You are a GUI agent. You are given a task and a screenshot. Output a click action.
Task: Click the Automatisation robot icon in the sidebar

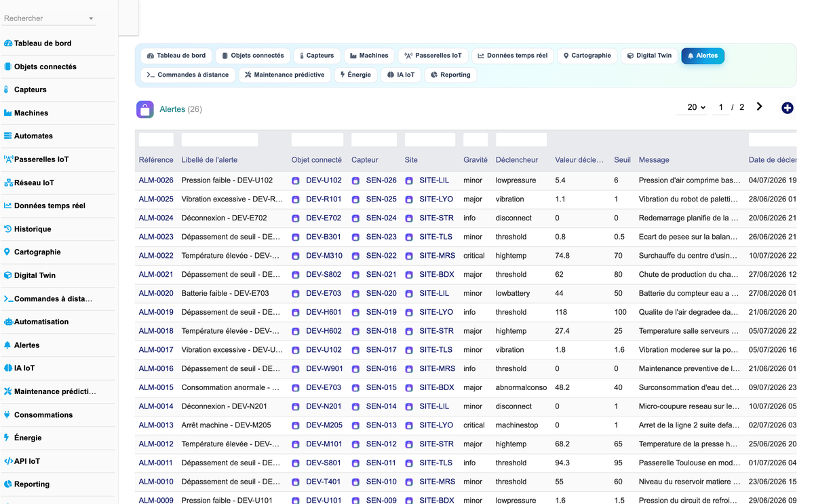8,322
